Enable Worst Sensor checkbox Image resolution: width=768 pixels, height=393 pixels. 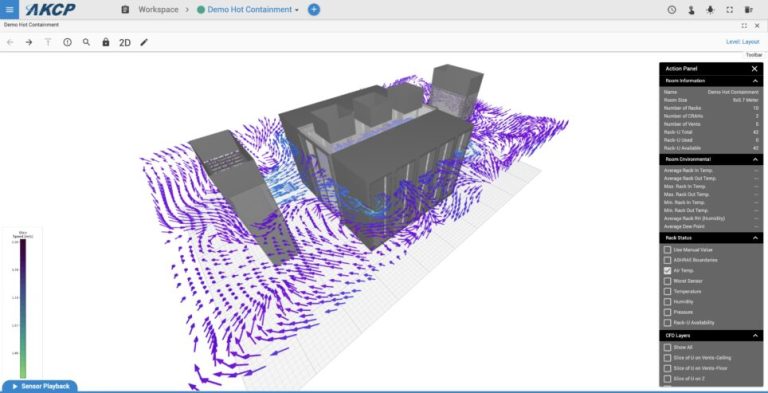[x=667, y=281]
